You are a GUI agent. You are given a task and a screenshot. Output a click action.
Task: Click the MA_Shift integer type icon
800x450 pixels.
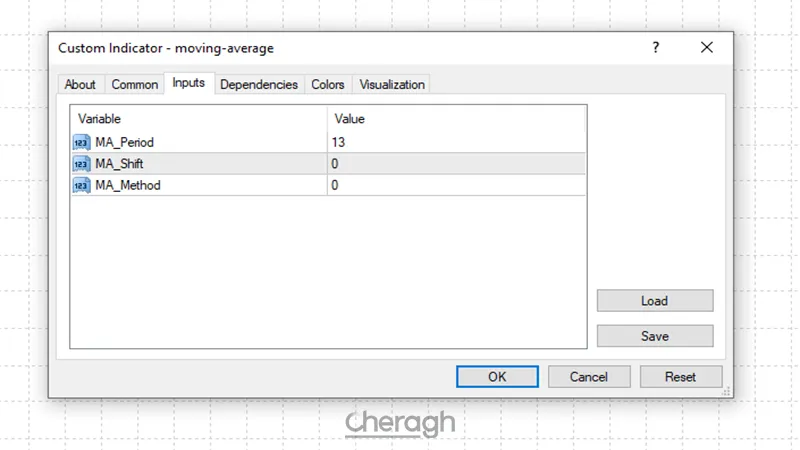point(81,164)
